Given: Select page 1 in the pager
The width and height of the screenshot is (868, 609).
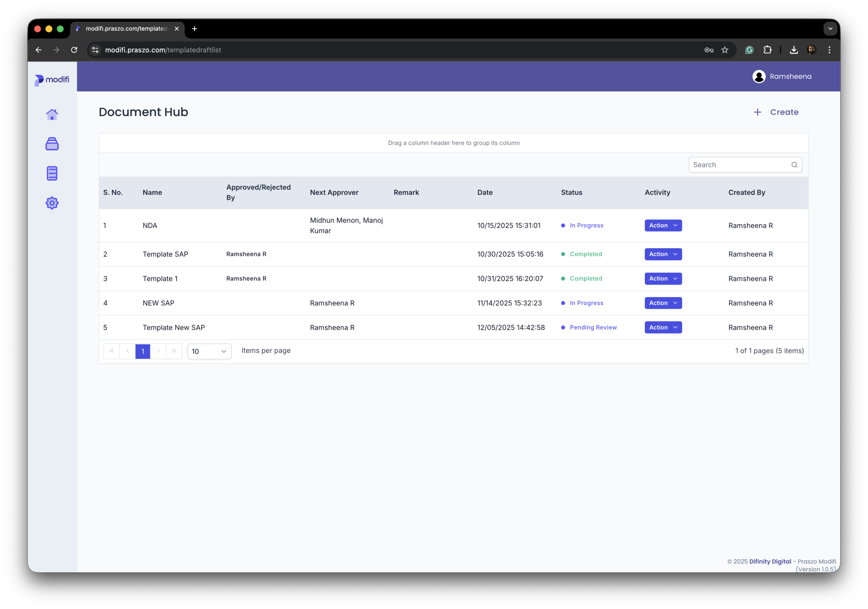Looking at the screenshot, I should coord(142,351).
